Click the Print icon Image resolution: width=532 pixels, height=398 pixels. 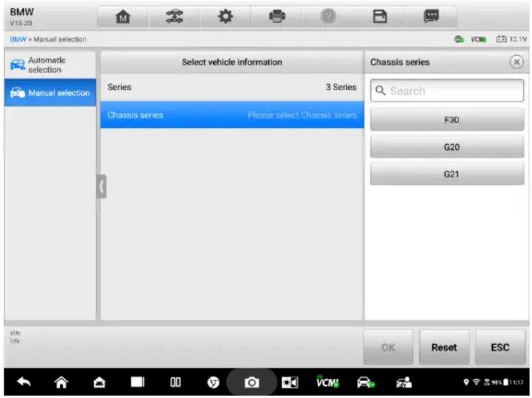pos(277,16)
